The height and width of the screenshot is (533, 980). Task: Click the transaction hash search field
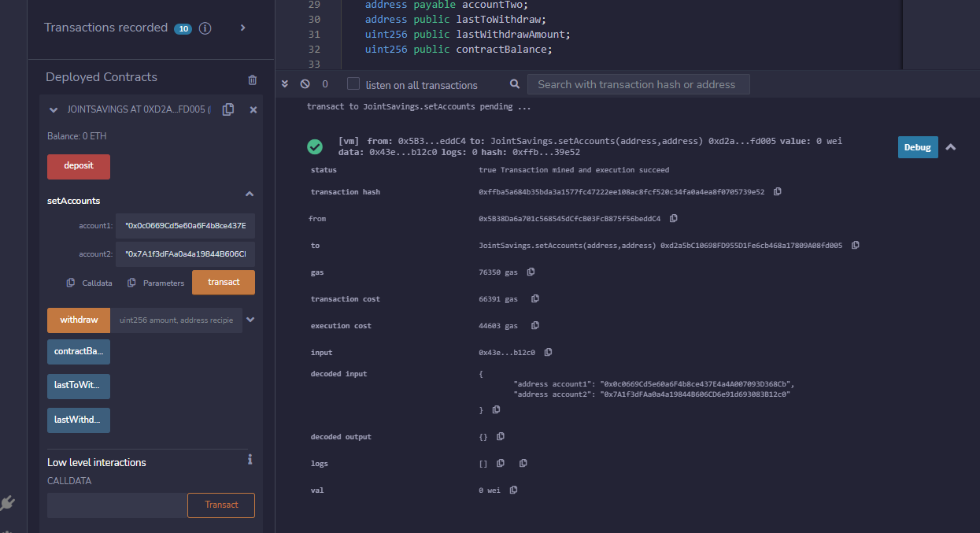point(638,84)
